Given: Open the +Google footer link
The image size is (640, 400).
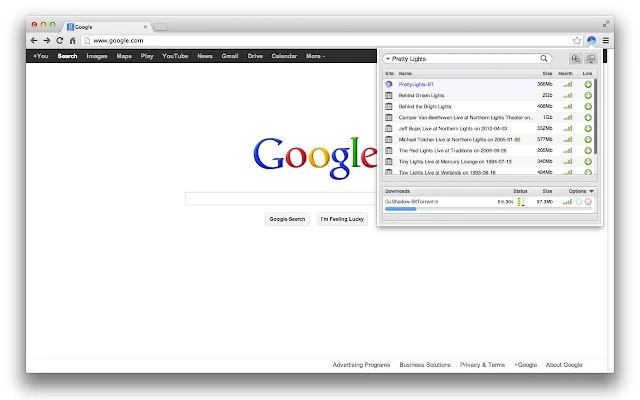Looking at the screenshot, I should [525, 364].
